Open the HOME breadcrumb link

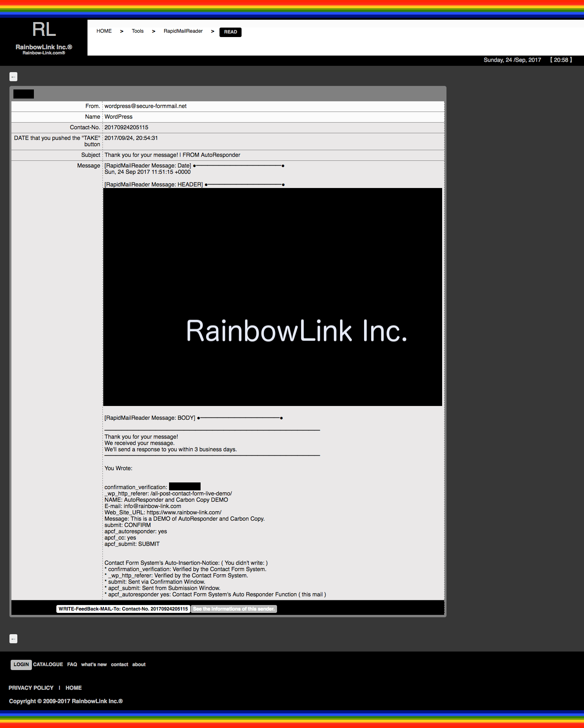click(104, 31)
